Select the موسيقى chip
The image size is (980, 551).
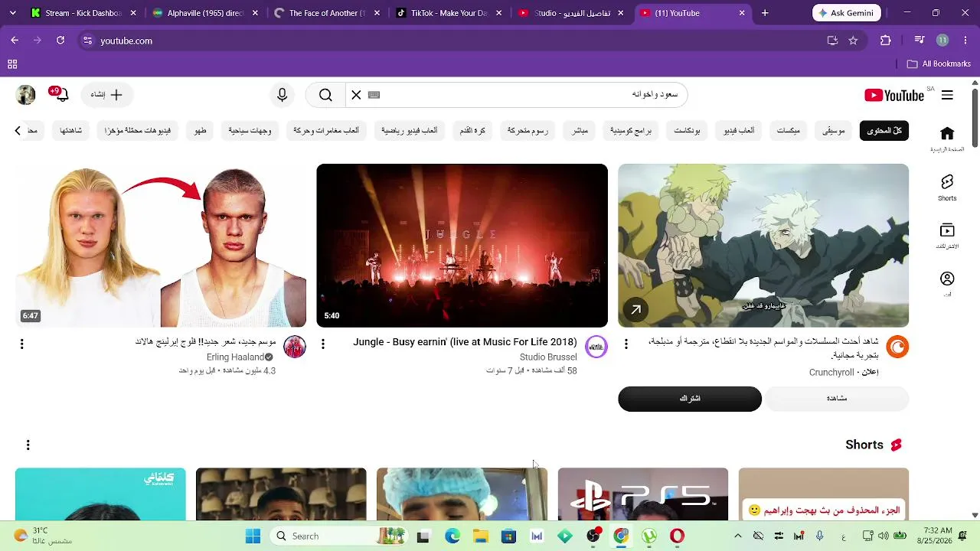(x=834, y=131)
